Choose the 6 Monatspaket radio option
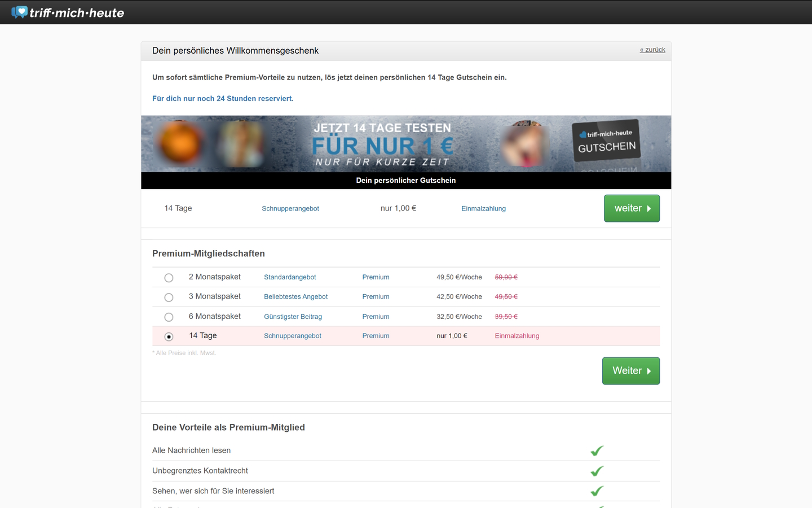 tap(169, 317)
